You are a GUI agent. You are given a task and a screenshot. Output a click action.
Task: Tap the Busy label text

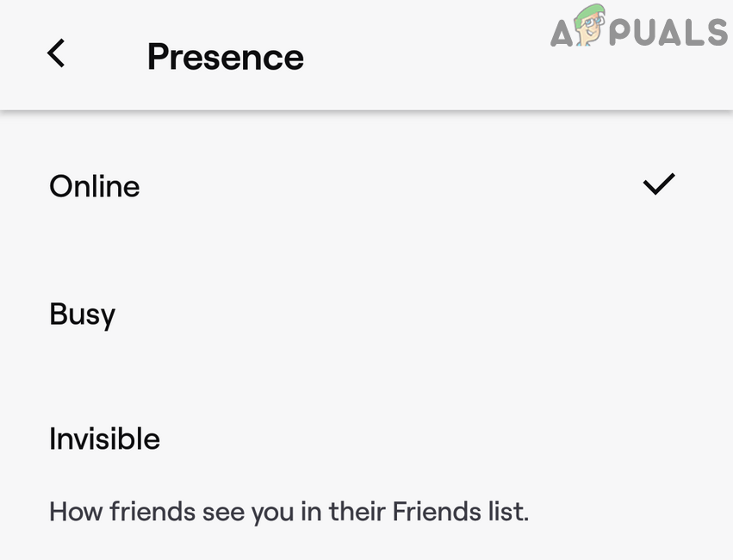(x=83, y=314)
